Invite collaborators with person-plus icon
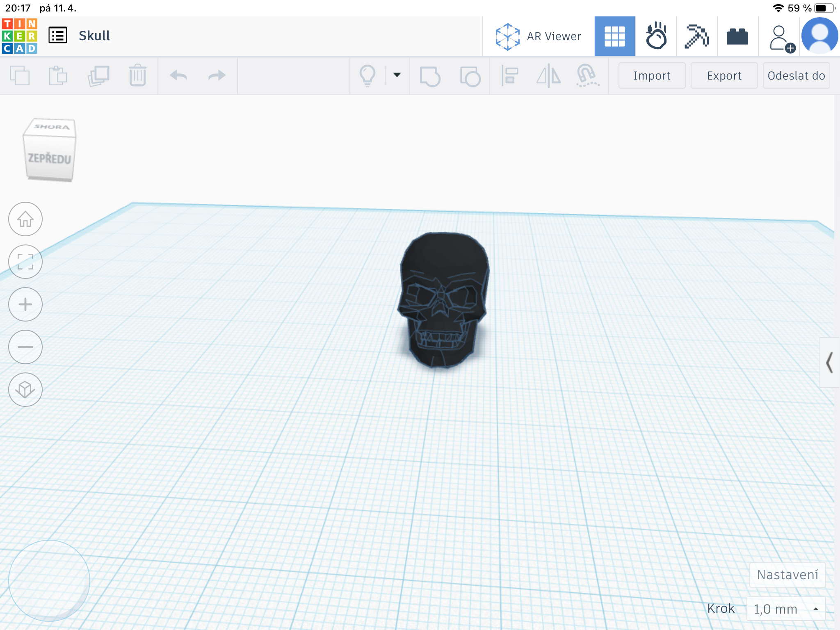This screenshot has width=840, height=630. point(782,39)
